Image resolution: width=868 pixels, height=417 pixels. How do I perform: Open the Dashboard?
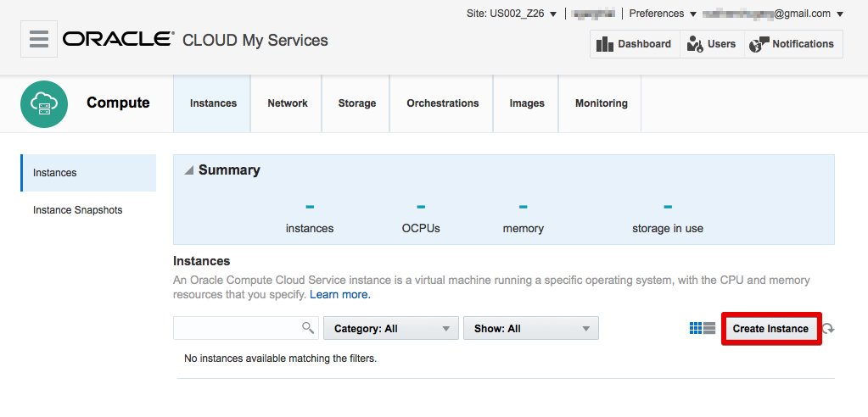click(635, 44)
